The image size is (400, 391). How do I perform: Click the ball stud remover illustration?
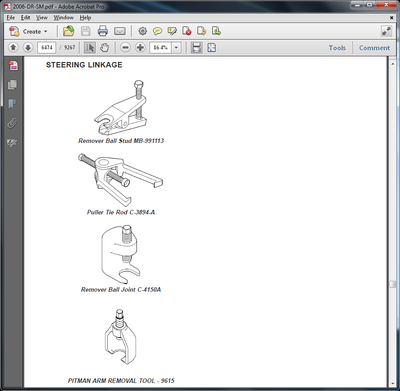(x=120, y=107)
